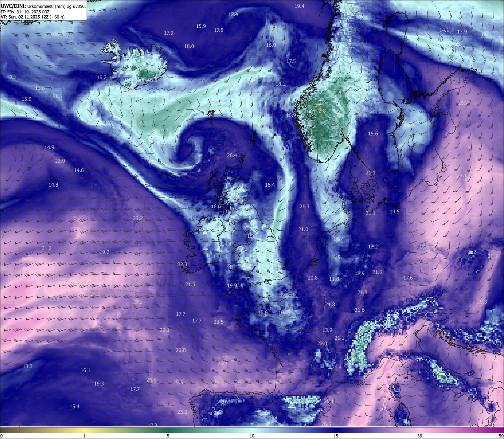The height and width of the screenshot is (439, 504).
Task: Click the 21.0 value on the map
Action: coord(303,229)
